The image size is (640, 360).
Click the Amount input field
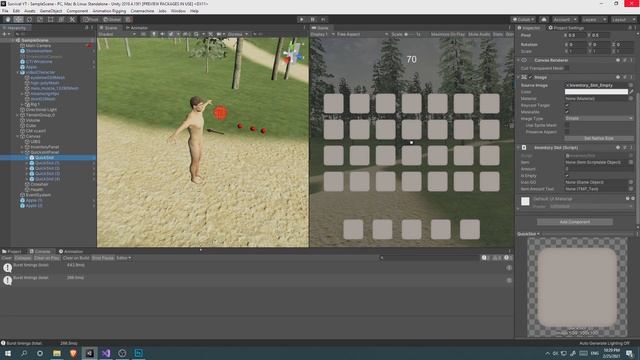[x=599, y=169]
